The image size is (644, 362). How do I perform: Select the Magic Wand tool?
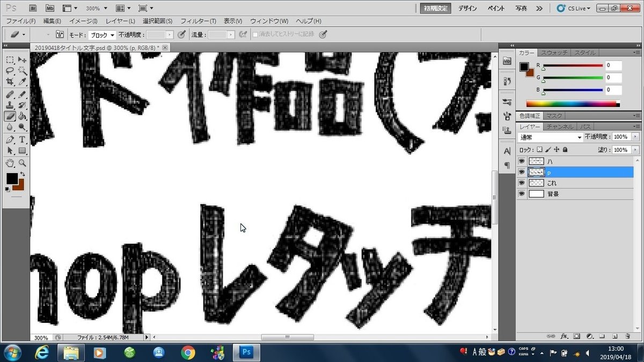click(22, 71)
